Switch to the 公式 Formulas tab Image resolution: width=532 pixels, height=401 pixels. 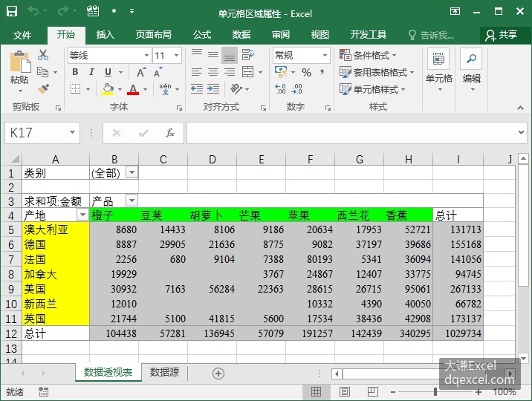[x=202, y=35]
